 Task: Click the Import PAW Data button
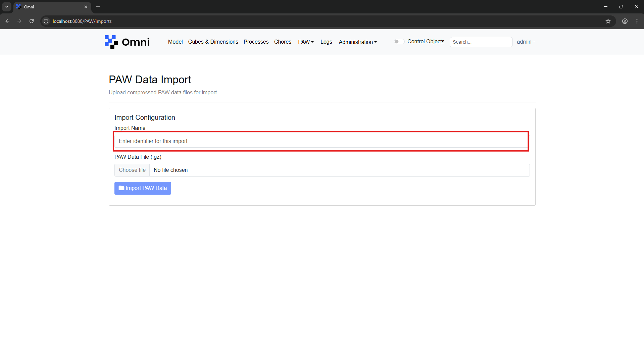tap(143, 188)
